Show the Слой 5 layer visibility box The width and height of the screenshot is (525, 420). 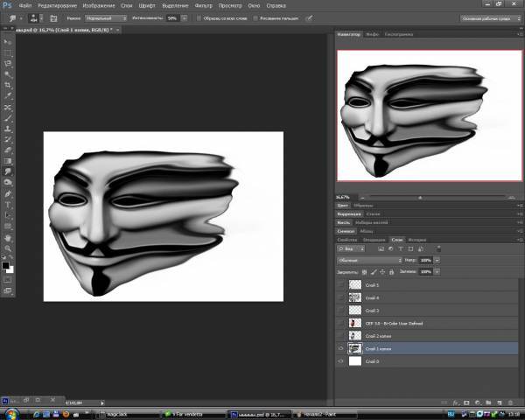pyautogui.click(x=342, y=285)
